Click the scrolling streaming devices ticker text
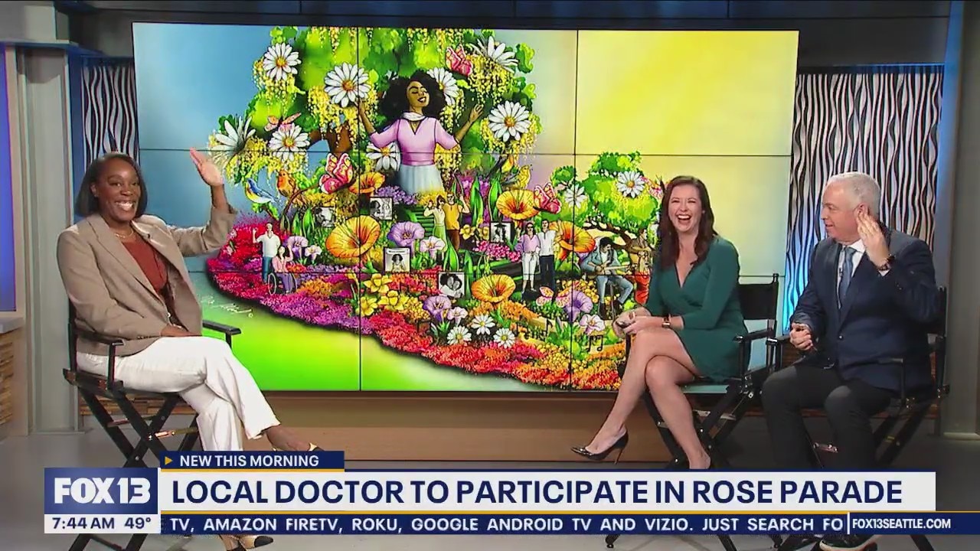 pos(505,524)
